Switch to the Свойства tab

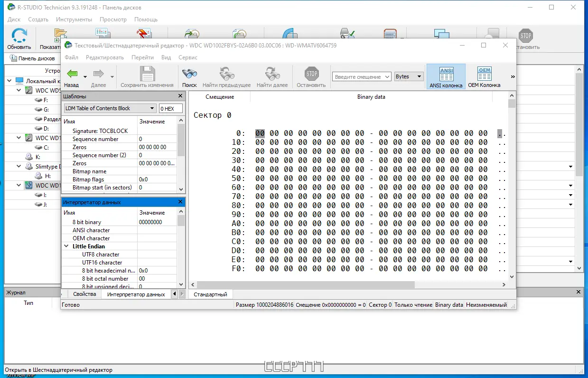[85, 294]
